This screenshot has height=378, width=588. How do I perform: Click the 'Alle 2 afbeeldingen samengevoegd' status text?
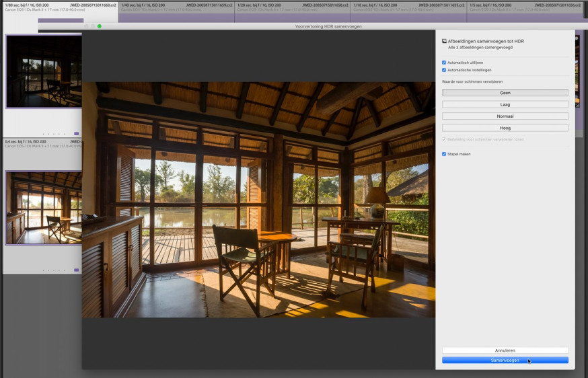pyautogui.click(x=480, y=48)
